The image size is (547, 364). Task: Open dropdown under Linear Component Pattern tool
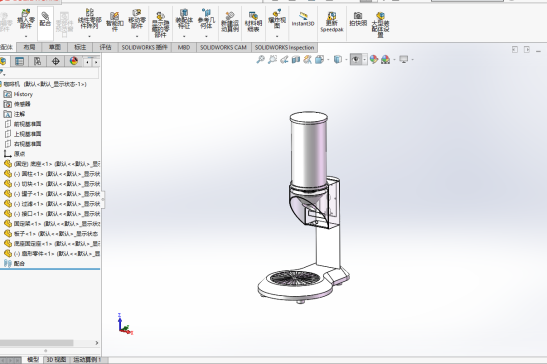point(89,37)
